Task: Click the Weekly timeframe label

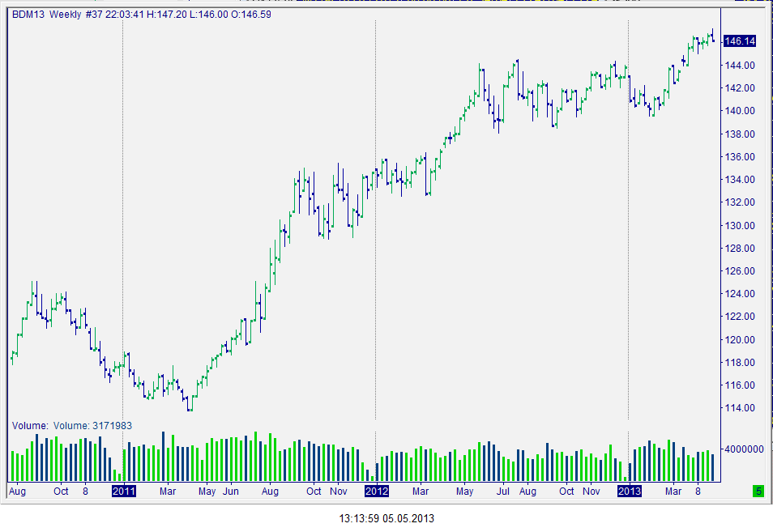Action: tap(65, 15)
